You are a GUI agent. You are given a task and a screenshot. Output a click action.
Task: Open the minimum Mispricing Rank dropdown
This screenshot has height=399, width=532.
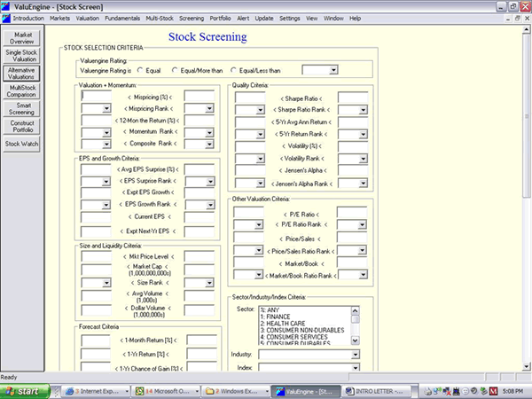pyautogui.click(x=106, y=108)
